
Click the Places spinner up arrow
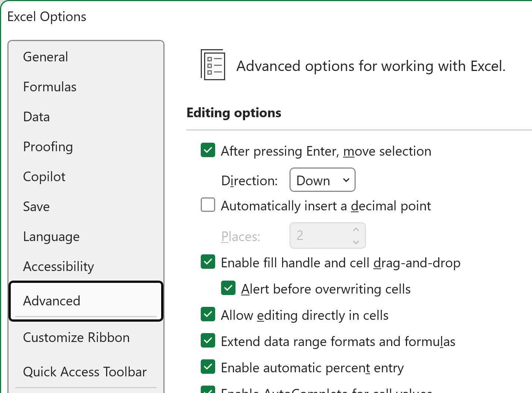(x=356, y=229)
